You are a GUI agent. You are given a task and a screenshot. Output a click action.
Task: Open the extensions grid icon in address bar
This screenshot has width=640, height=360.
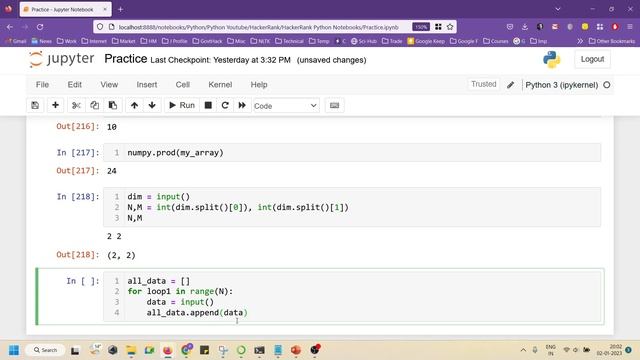(438, 27)
